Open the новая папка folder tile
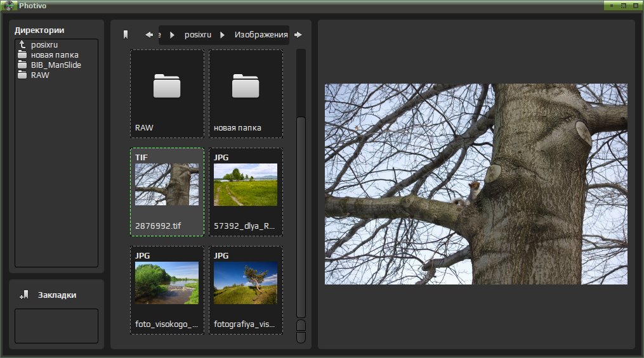644x358 pixels. coord(246,94)
